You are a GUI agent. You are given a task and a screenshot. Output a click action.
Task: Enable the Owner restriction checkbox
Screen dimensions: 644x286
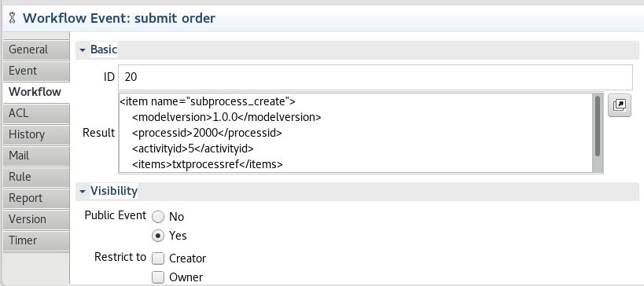tap(158, 277)
